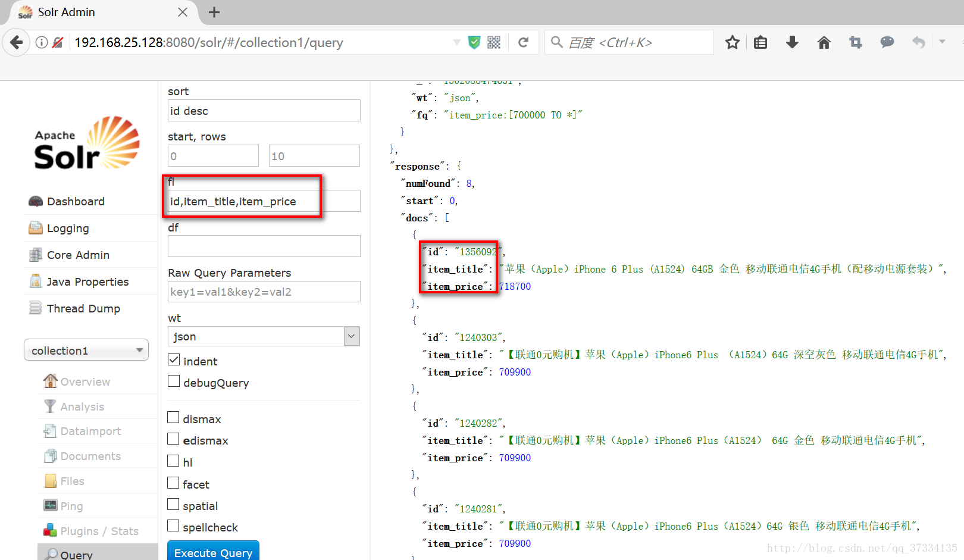Go to browser home page icon
The height and width of the screenshot is (560, 964).
(x=824, y=42)
